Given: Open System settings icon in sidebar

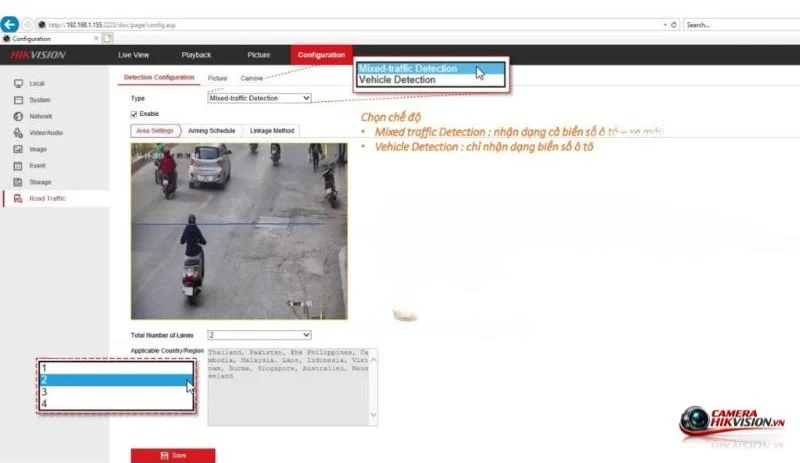Looking at the screenshot, I should pos(18,100).
